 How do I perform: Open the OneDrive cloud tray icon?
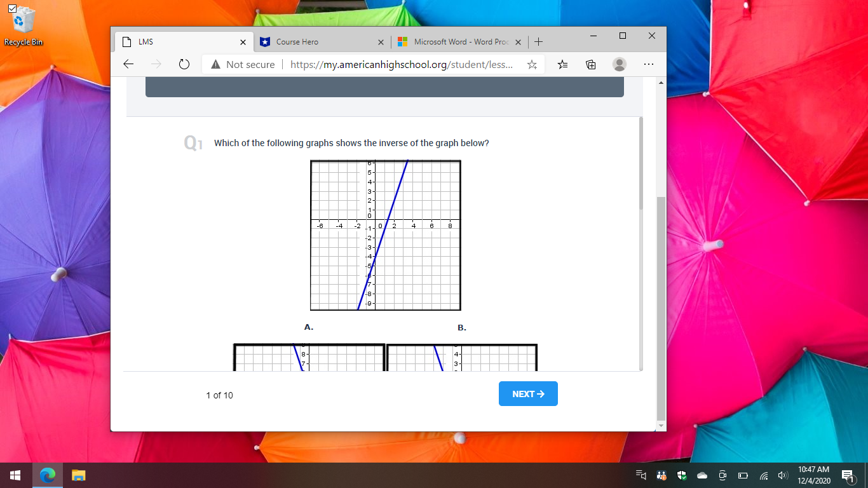click(x=702, y=475)
